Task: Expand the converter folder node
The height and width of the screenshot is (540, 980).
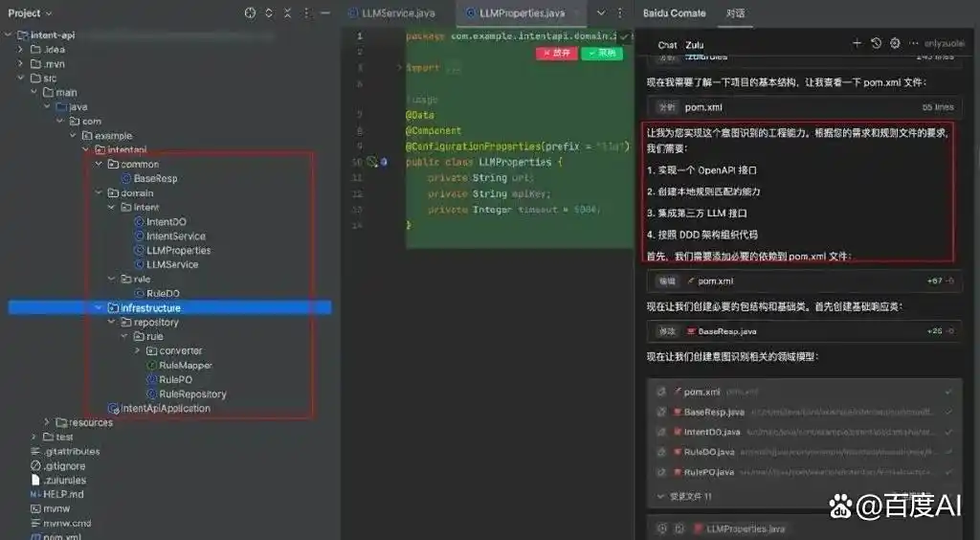Action: pyautogui.click(x=138, y=351)
